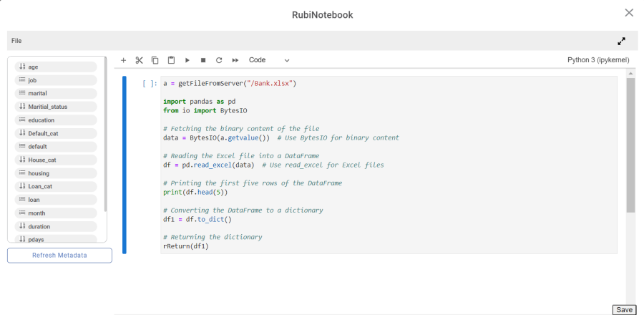Click the scroll up arrow of notebook
The height and width of the screenshot is (315, 644).
tap(630, 73)
